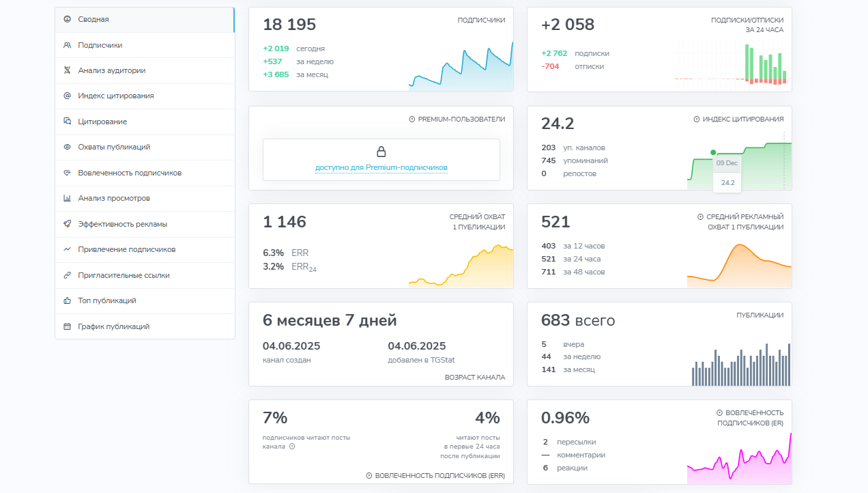Click the 2 пересылки row

(569, 442)
